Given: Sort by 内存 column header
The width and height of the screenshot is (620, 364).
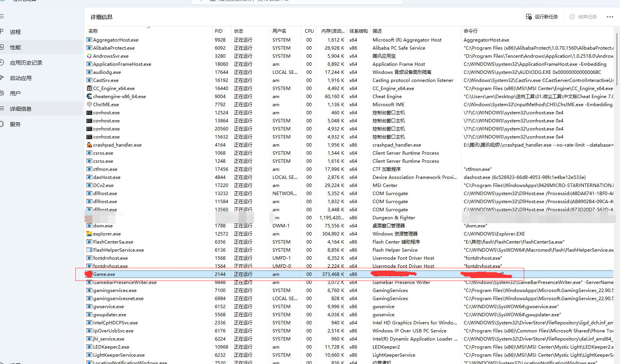Looking at the screenshot, I should pyautogui.click(x=332, y=31).
